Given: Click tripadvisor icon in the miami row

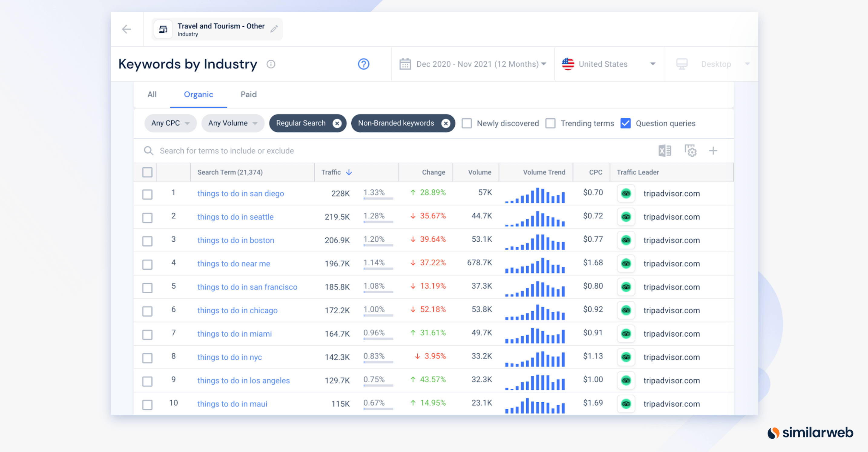Looking at the screenshot, I should coord(626,334).
